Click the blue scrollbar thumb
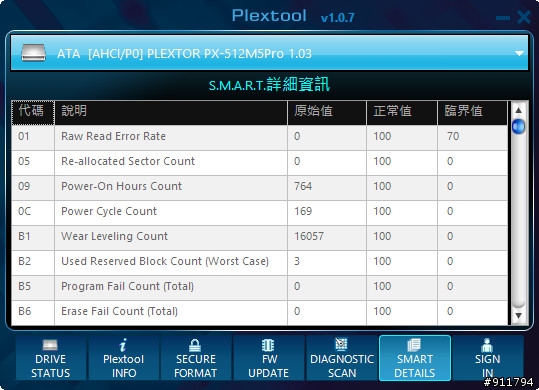This screenshot has width=539, height=390. (518, 126)
